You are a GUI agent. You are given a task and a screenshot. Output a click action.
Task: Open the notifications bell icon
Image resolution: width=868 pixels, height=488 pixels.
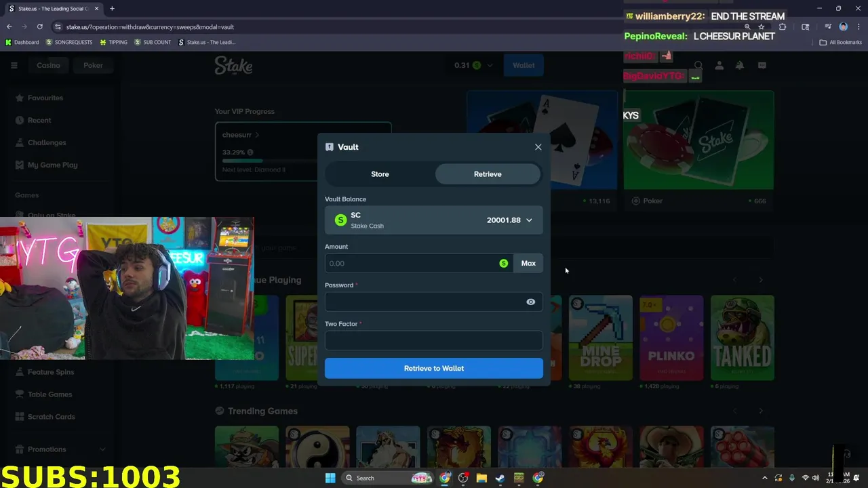tap(740, 66)
